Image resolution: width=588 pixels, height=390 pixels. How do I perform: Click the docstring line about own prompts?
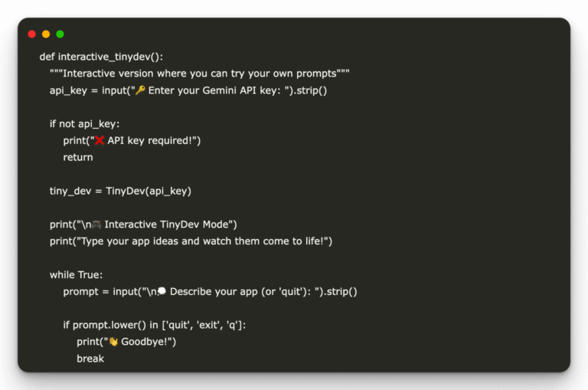(200, 74)
